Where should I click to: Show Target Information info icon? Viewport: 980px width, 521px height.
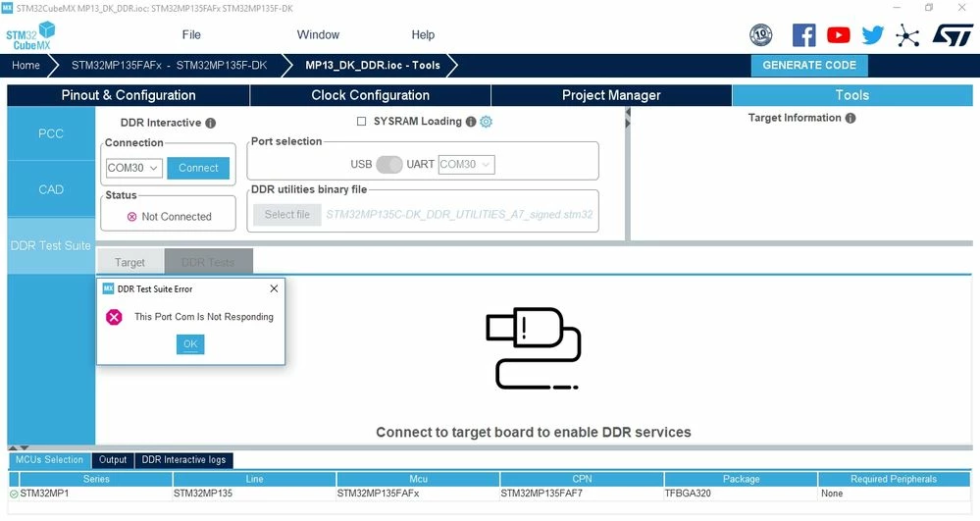(851, 118)
